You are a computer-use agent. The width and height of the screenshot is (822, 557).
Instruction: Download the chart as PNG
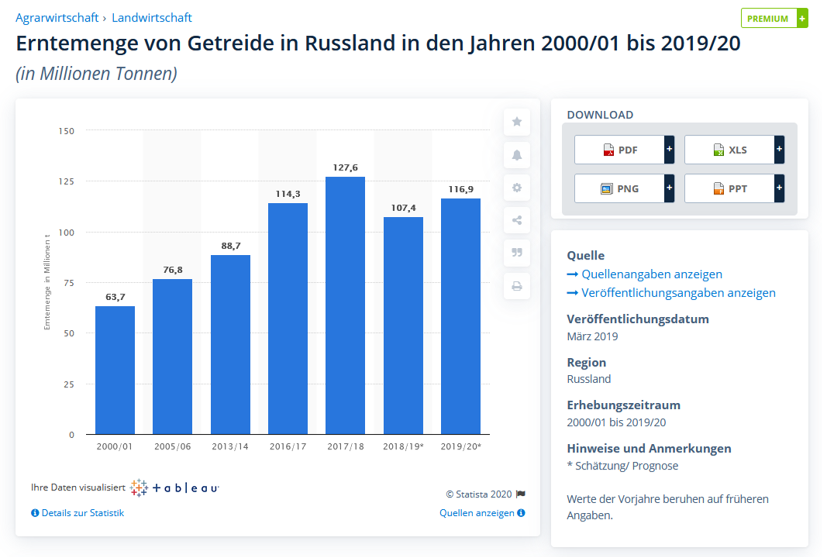(620, 189)
